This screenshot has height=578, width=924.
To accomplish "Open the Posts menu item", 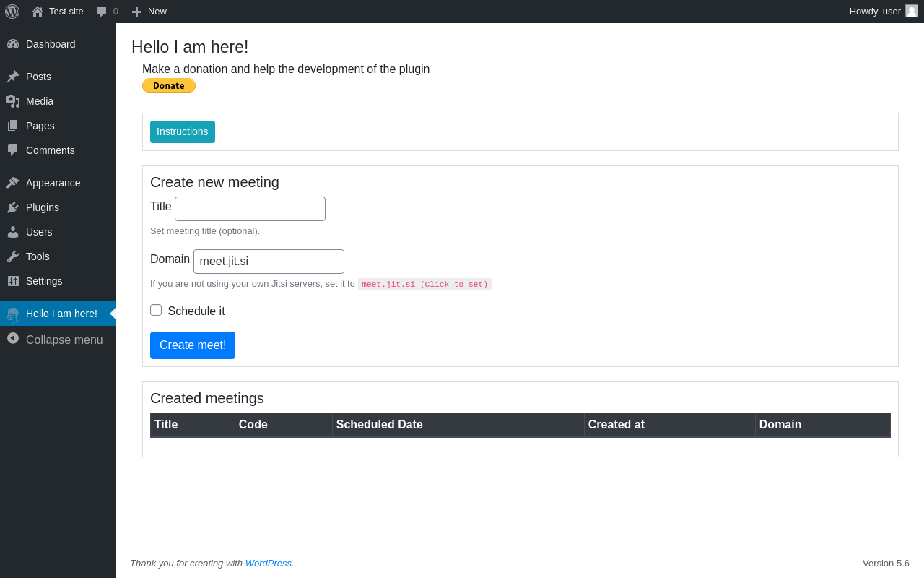I will pyautogui.click(x=38, y=77).
